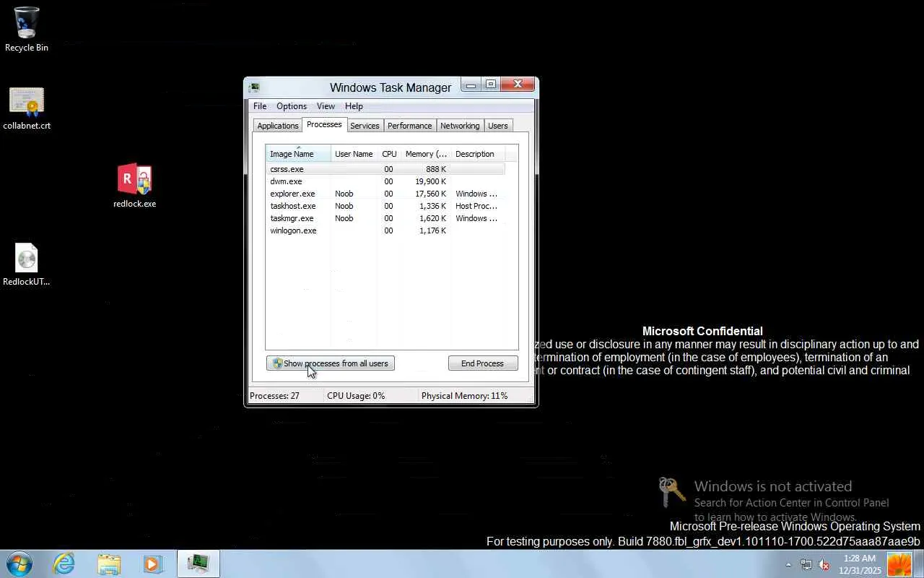The height and width of the screenshot is (578, 924).
Task: Open the taskbar clock showing 1:28 AM
Action: pos(860,564)
